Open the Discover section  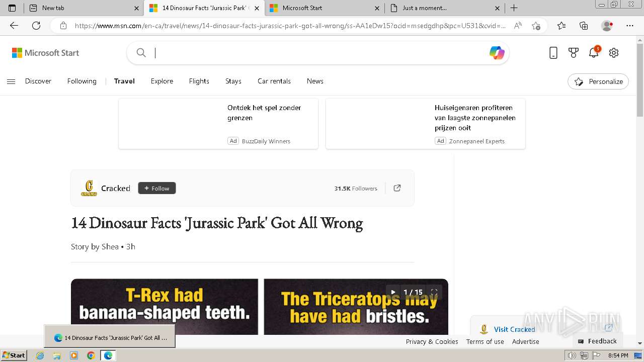[x=38, y=81]
